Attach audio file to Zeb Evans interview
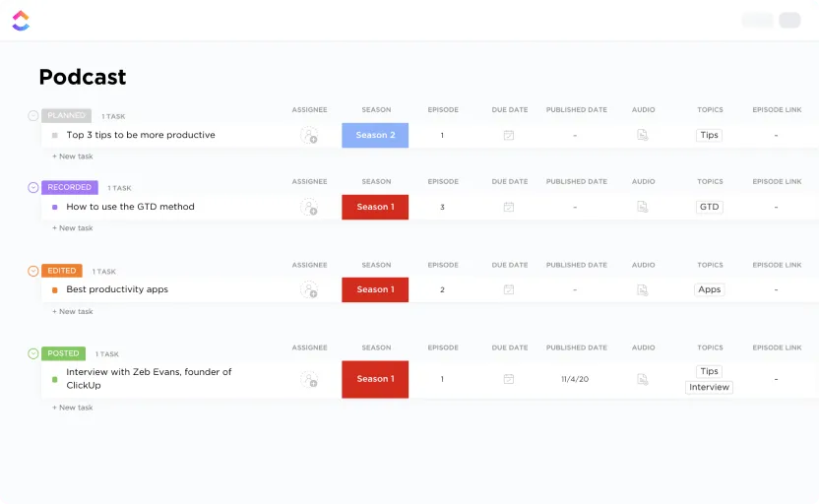 point(643,379)
